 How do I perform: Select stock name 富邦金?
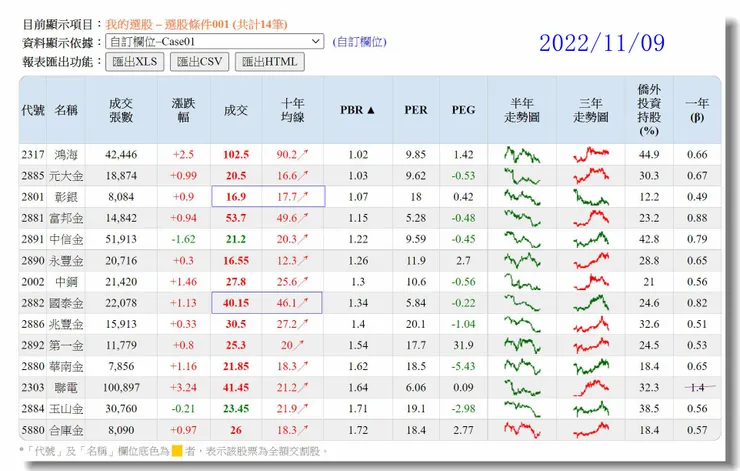pos(66,218)
